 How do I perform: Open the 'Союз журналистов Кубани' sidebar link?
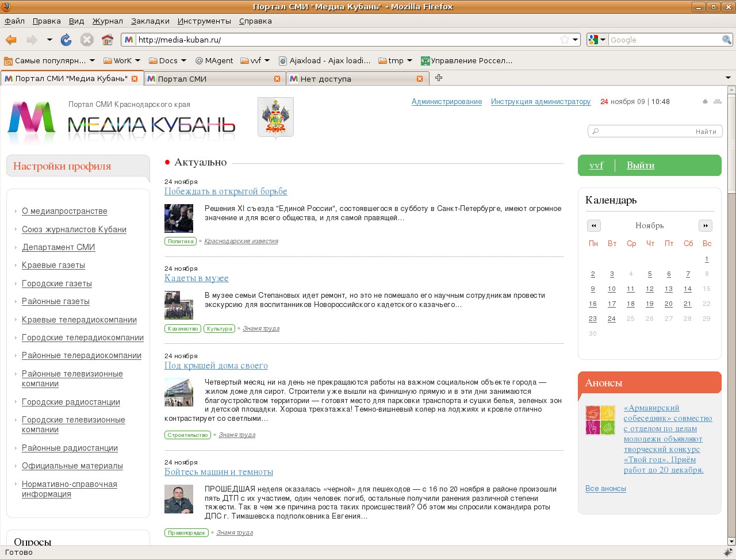pyautogui.click(x=74, y=229)
